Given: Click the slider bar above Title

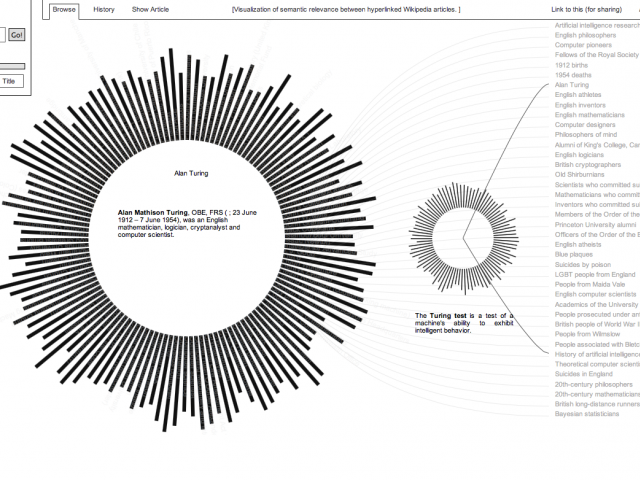Looking at the screenshot, I should point(12,66).
